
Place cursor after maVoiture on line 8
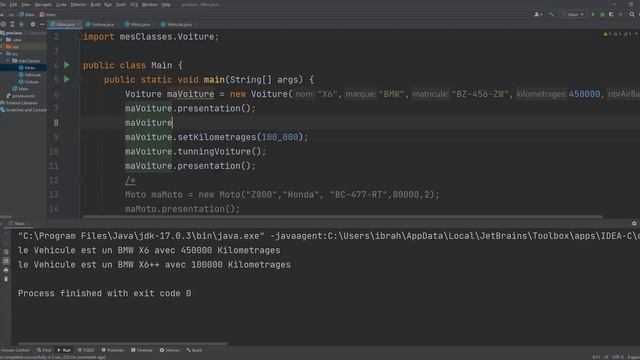point(173,122)
